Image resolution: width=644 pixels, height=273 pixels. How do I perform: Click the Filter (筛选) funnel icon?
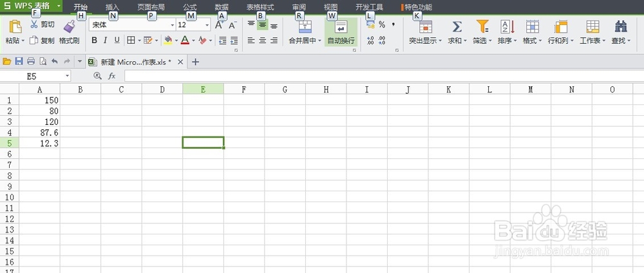point(482,27)
